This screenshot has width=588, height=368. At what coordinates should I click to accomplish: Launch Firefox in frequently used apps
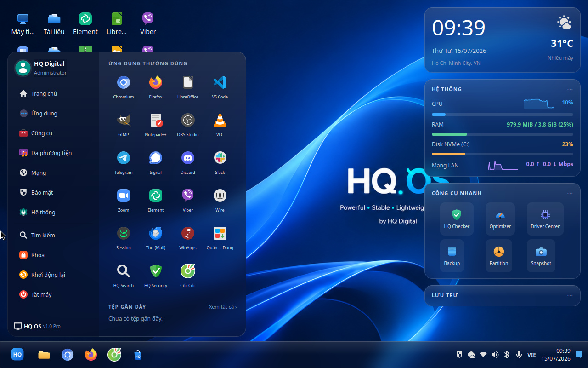pyautogui.click(x=156, y=87)
